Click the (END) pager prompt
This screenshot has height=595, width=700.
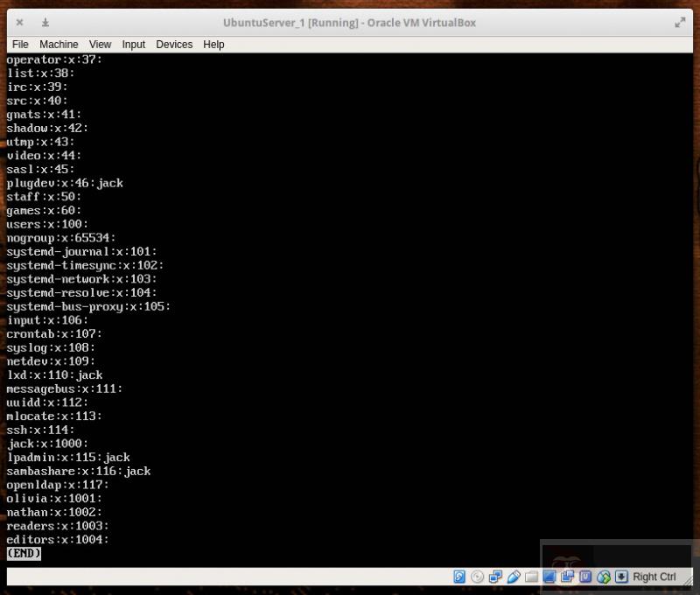click(23, 553)
